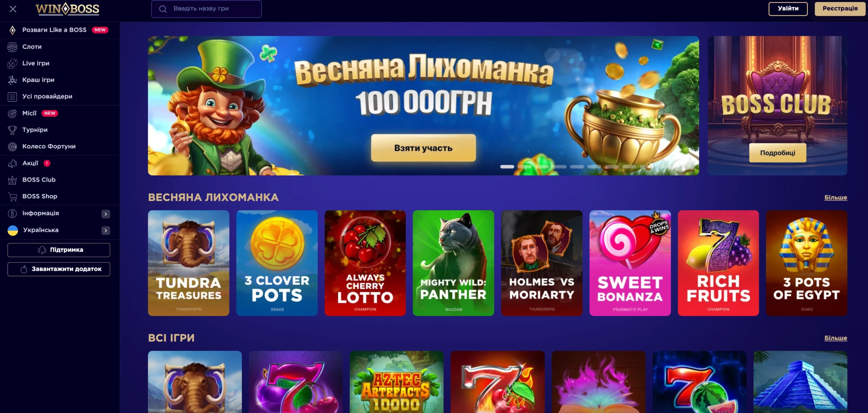The width and height of the screenshot is (868, 413).
Task: Open Краш ігри rocket icon
Action: point(12,80)
